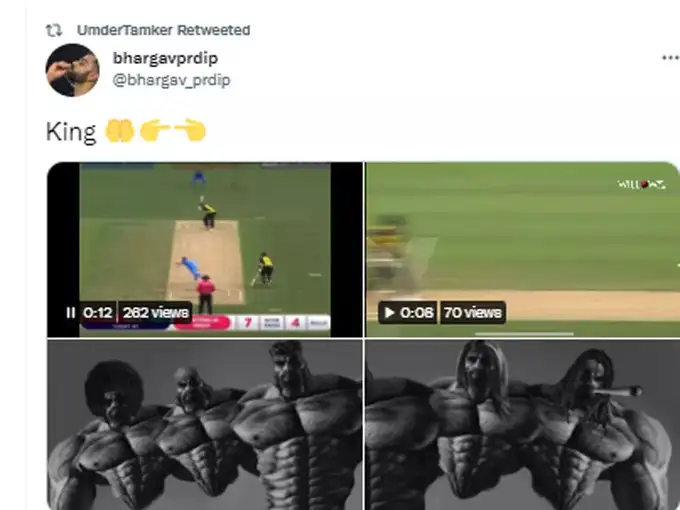Open the first cricket video thumbnail
Screen dimensions: 680x510
[x=205, y=249]
